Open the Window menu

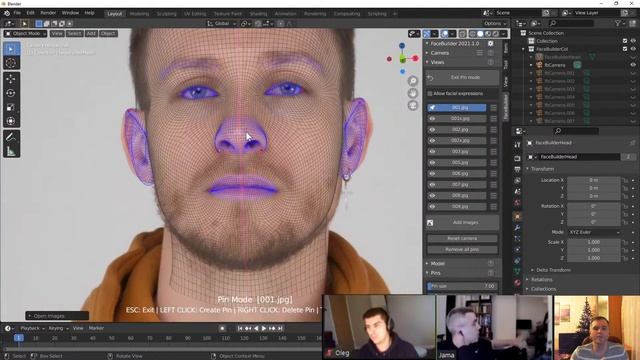[70, 13]
